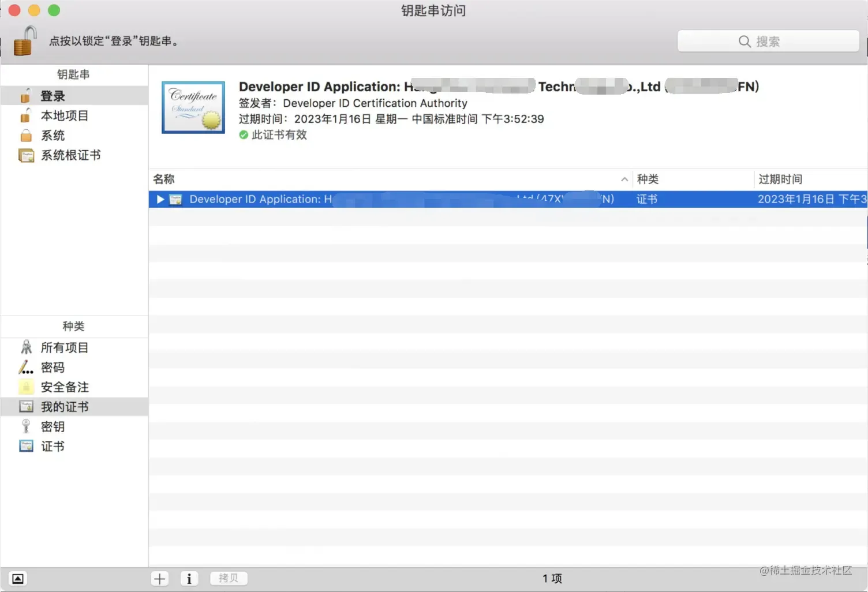This screenshot has height=592, width=868.
Task: Expand the Developer ID Application row triangle
Action: (160, 199)
